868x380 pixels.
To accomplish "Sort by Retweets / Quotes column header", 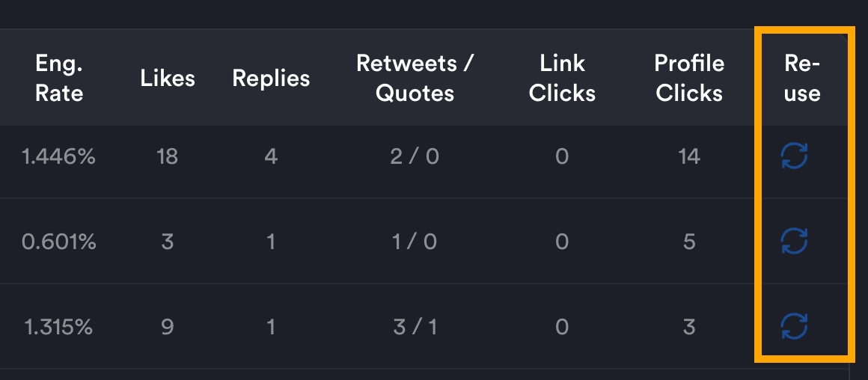I will tap(415, 78).
